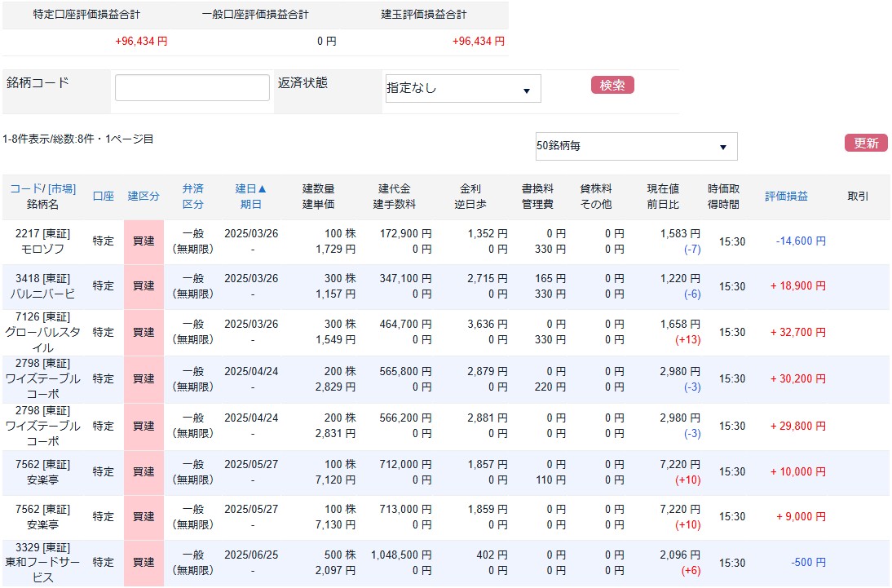The height and width of the screenshot is (588, 892).
Task: Click 2025/06/25 open date
Action: 251,555
